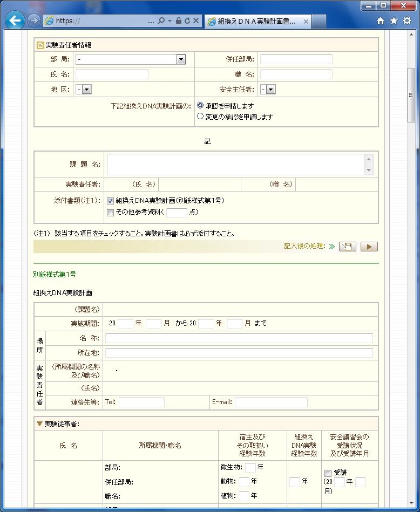Click the E-mail input field
420x512 pixels.
tap(271, 402)
